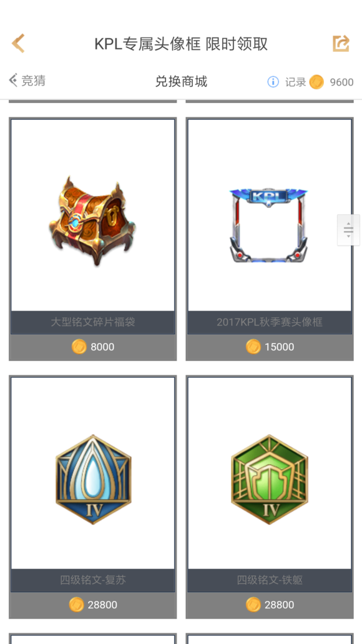Tap the 9600 coin balance text
The width and height of the screenshot is (362, 644).
341,82
